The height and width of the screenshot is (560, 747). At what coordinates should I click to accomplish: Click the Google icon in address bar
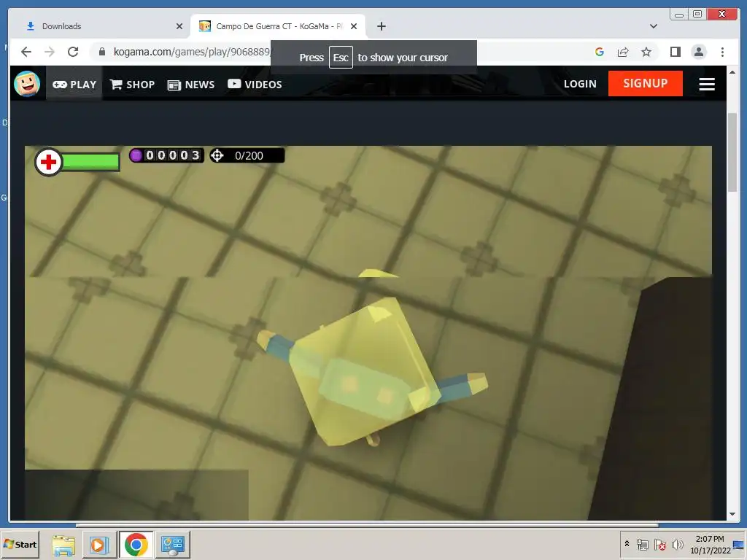600,52
